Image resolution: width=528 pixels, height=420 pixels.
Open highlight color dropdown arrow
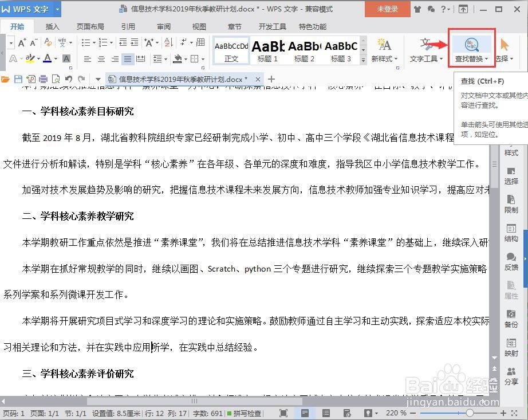click(38, 59)
